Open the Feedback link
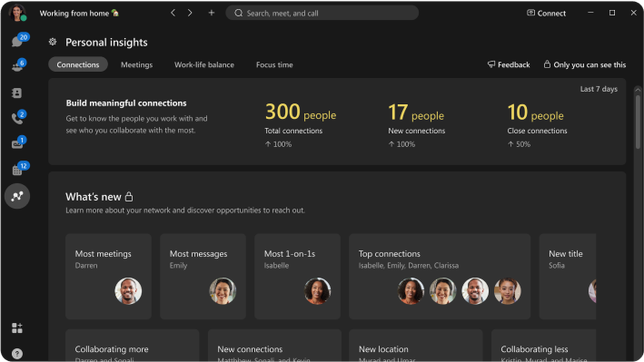 (x=509, y=64)
